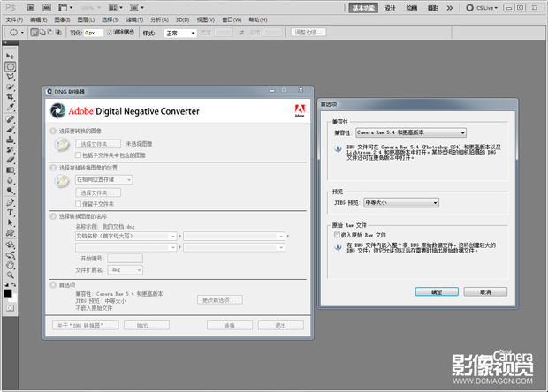Select the Quick Selection tool

(x=10, y=87)
